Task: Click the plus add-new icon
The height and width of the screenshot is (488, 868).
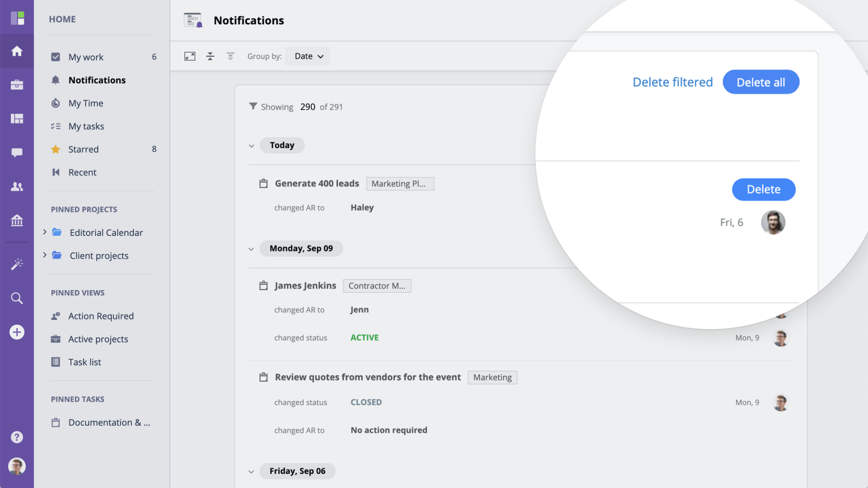Action: pos(17,332)
